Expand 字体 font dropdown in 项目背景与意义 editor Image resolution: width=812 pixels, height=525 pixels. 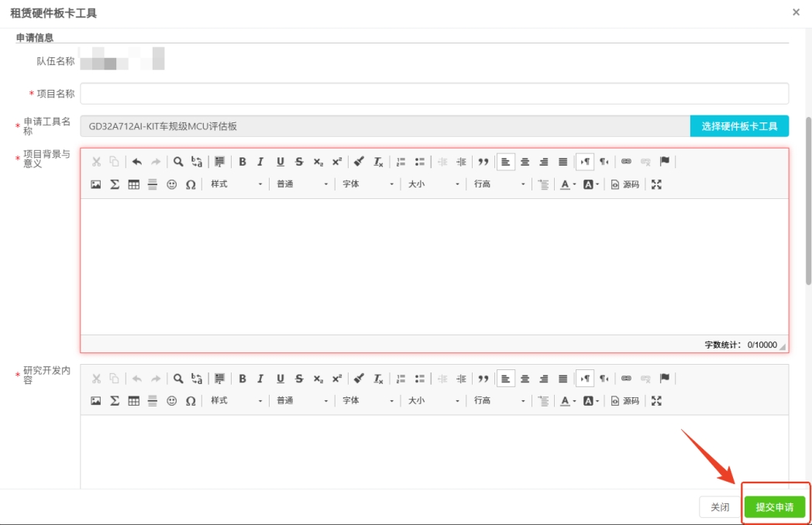(x=368, y=184)
